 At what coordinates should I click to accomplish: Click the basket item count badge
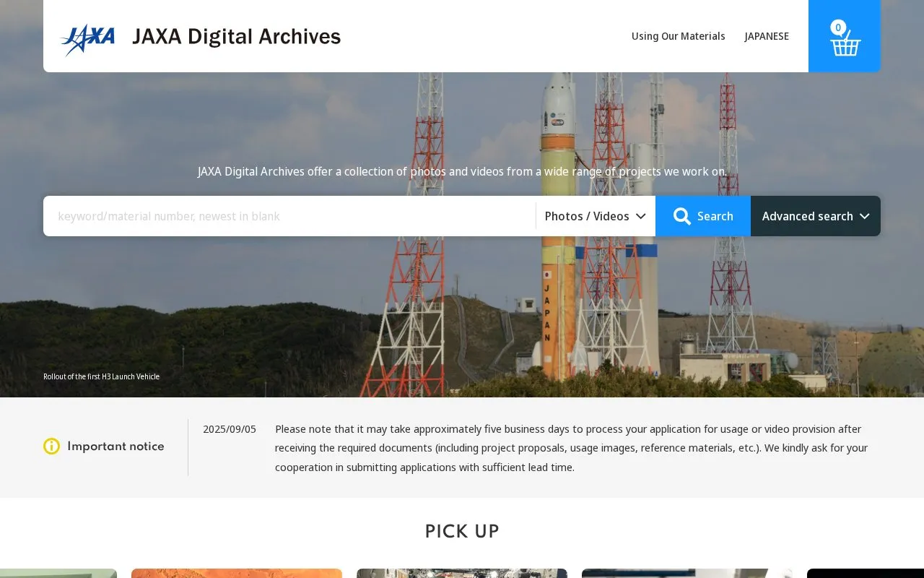(x=838, y=27)
